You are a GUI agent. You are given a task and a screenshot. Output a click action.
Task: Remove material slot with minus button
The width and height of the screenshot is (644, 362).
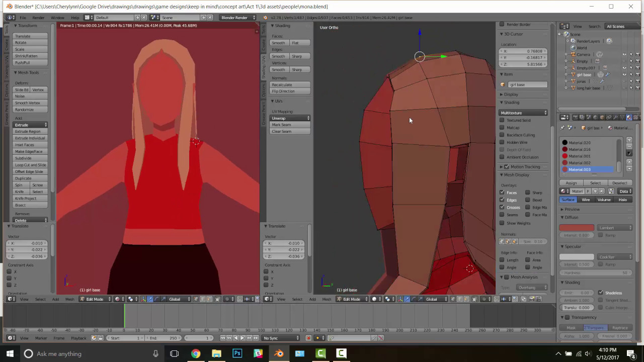click(629, 146)
